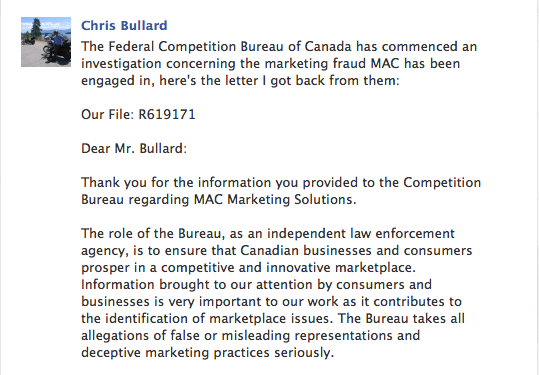This screenshot has width=539, height=375.
Task: Click the file number R619171
Action: [x=167, y=114]
